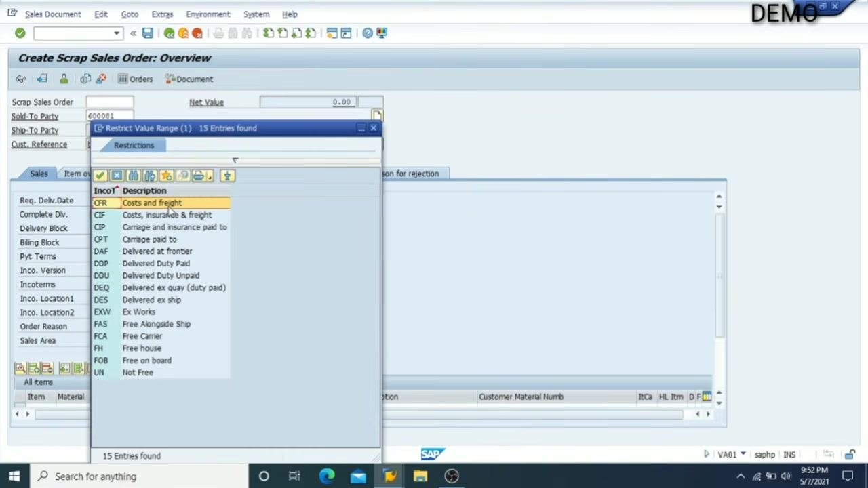Click the Display Header Details person icon
This screenshot has height=488, width=868.
[x=64, y=79]
